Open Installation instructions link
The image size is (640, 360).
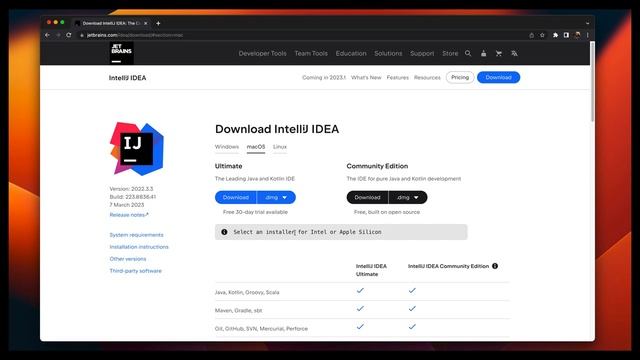[139, 247]
